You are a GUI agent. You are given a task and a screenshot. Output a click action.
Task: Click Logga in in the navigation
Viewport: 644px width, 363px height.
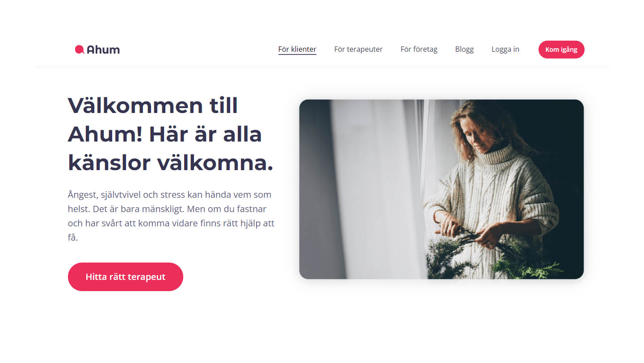click(505, 49)
